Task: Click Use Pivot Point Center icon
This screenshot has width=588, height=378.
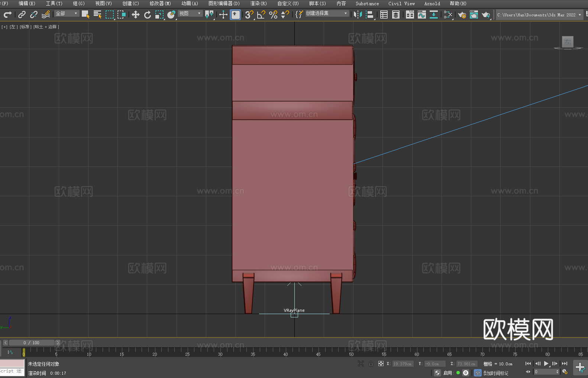Action: (x=209, y=14)
